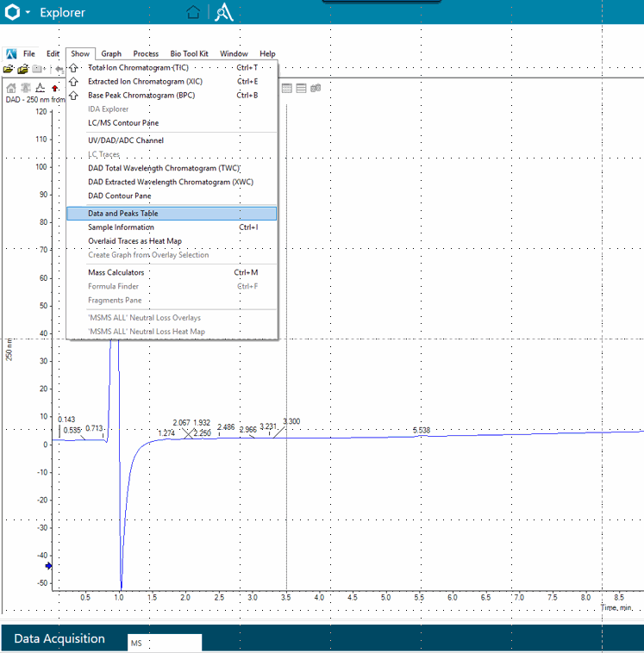Choose Total Ion Chromatogram (TIC)

pos(138,67)
